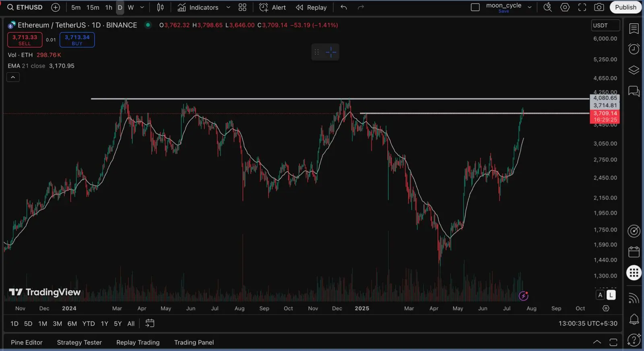Switch to the 1h timeframe
The height and width of the screenshot is (351, 644).
coord(109,7)
